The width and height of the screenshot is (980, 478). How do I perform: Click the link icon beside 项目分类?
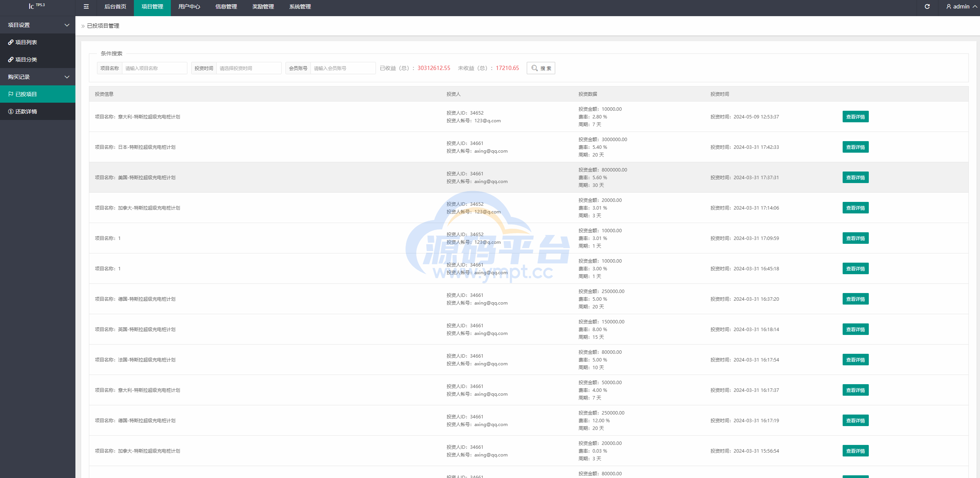point(11,60)
